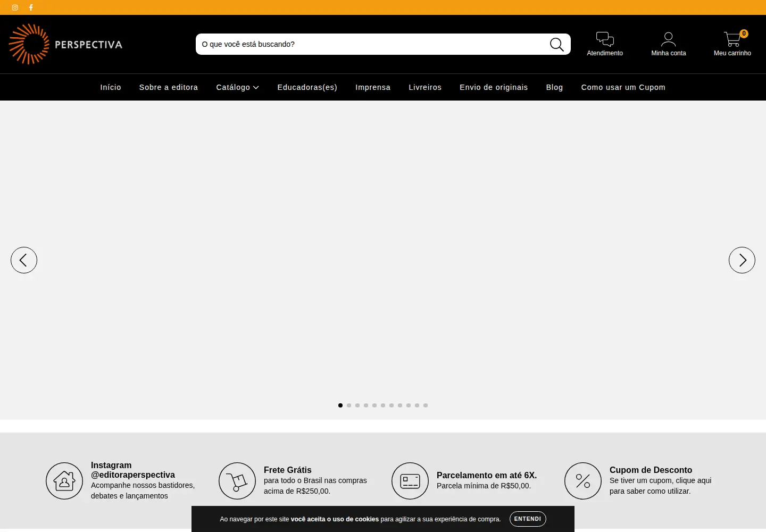Select the last carousel dot
Screen dimensions: 766x532
tap(426, 405)
